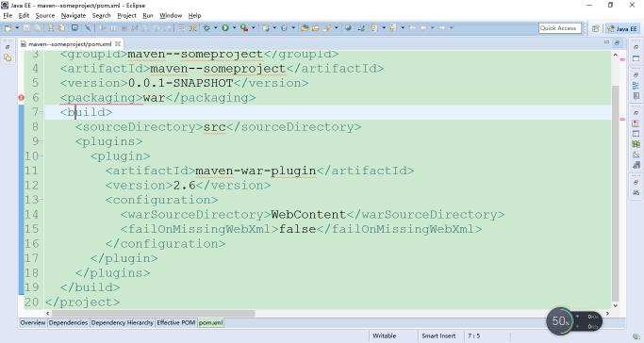Viewport: 644px width, 343px height.
Task: Switch to Java EE perspective button
Action: pos(622,28)
